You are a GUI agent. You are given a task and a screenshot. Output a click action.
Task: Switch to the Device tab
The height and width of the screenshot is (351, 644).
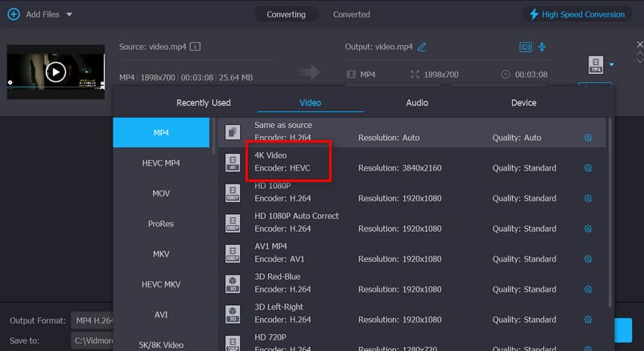click(x=523, y=102)
